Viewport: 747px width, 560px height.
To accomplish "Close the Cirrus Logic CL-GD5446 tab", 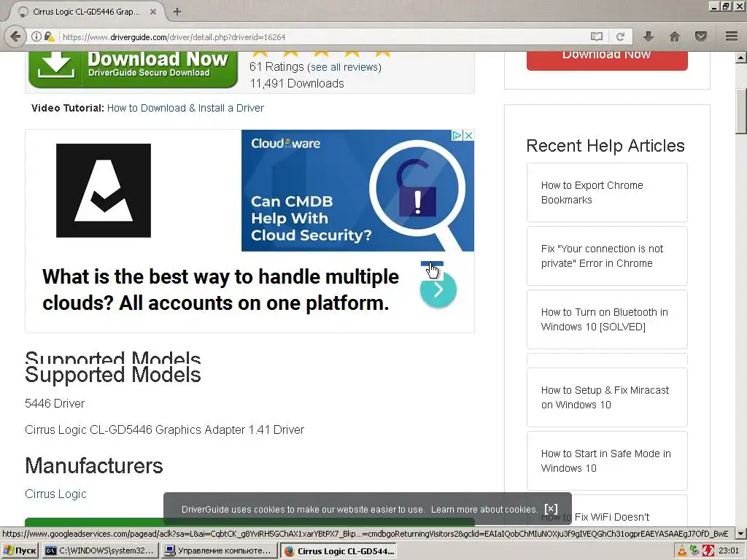I will pyautogui.click(x=153, y=12).
